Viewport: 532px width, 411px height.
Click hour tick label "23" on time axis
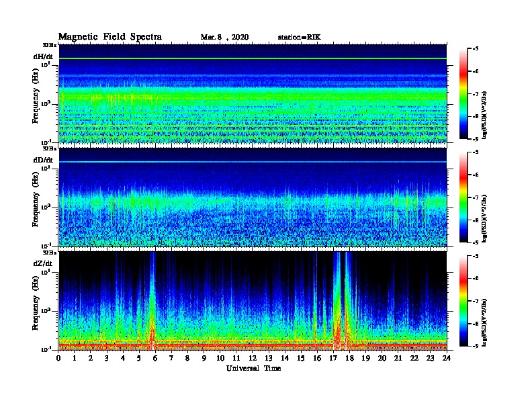click(x=431, y=358)
